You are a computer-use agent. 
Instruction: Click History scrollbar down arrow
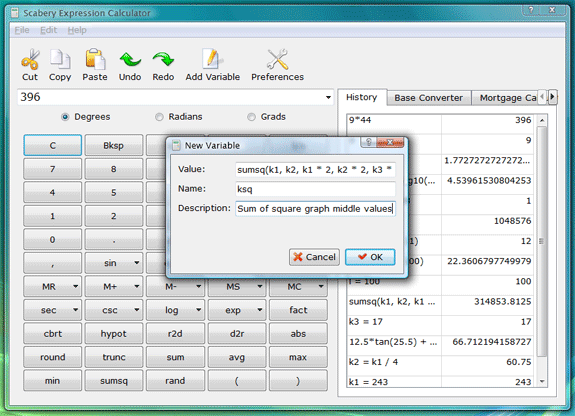542,382
